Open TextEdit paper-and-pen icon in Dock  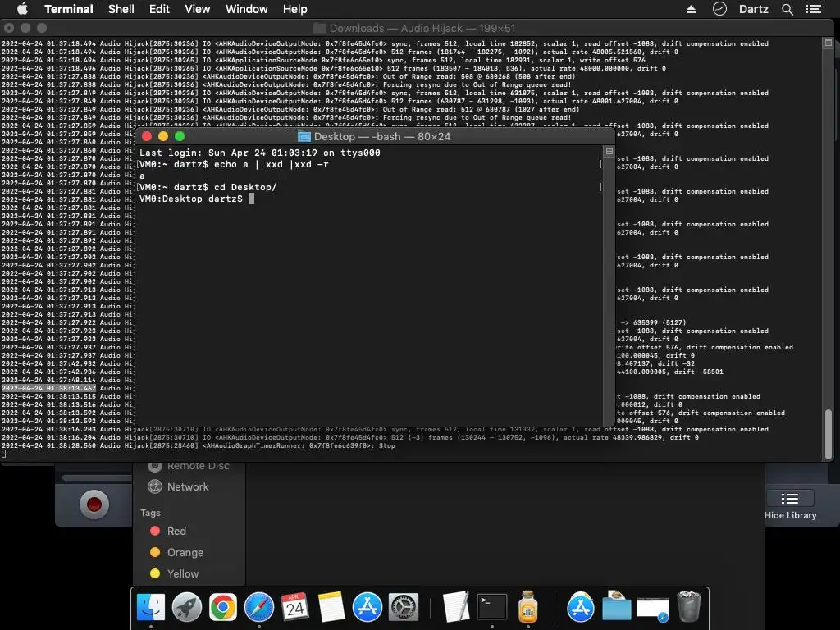click(x=456, y=607)
